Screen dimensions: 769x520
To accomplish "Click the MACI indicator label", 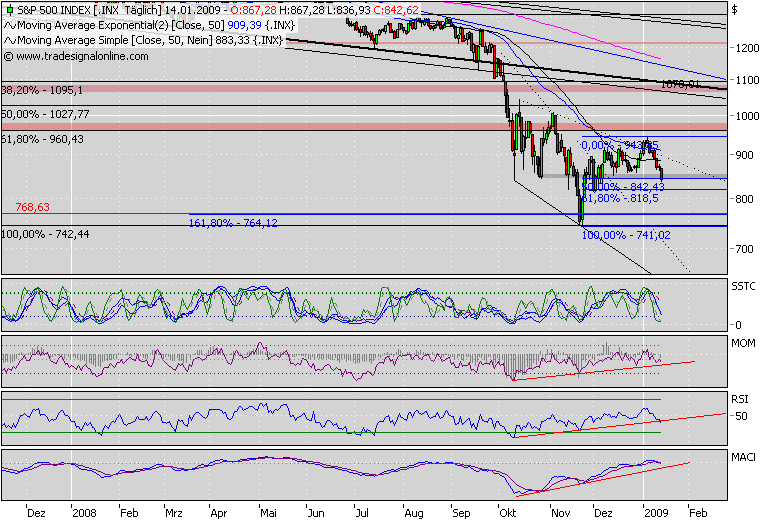I will 743,457.
